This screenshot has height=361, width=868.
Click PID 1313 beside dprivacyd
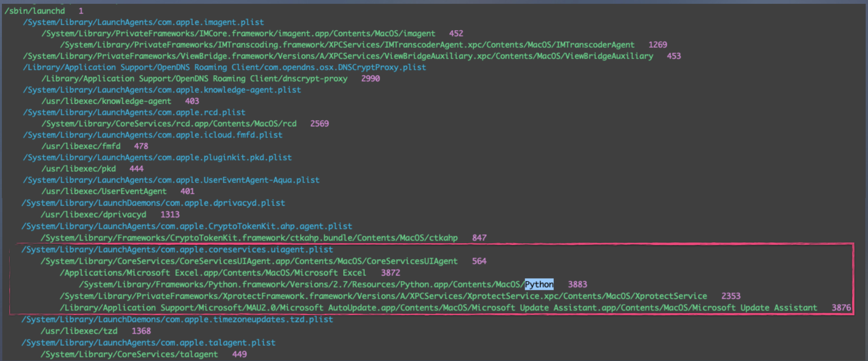170,214
